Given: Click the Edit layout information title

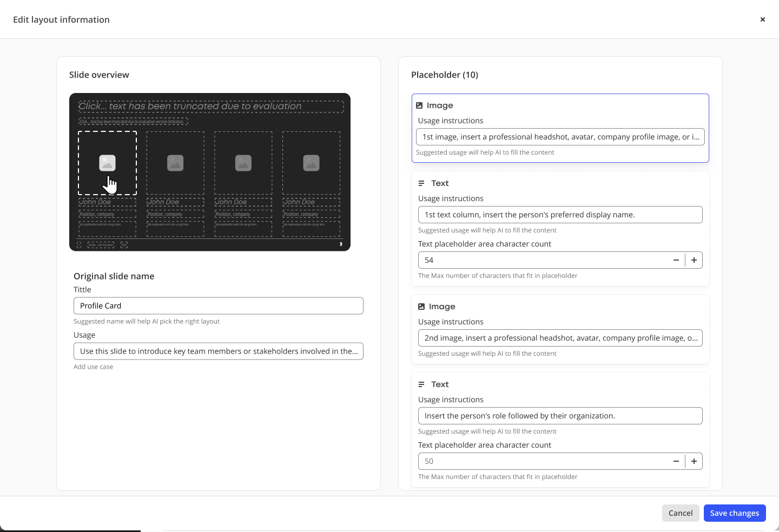Looking at the screenshot, I should coord(61,19).
